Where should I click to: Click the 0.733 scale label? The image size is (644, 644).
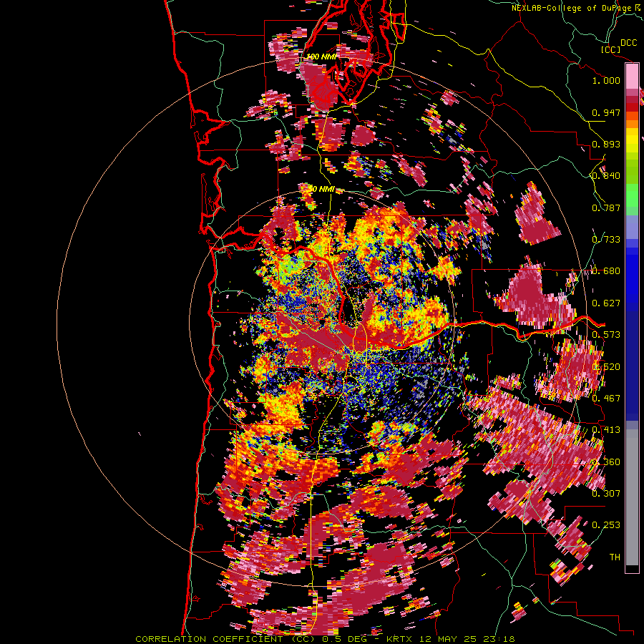coord(606,240)
